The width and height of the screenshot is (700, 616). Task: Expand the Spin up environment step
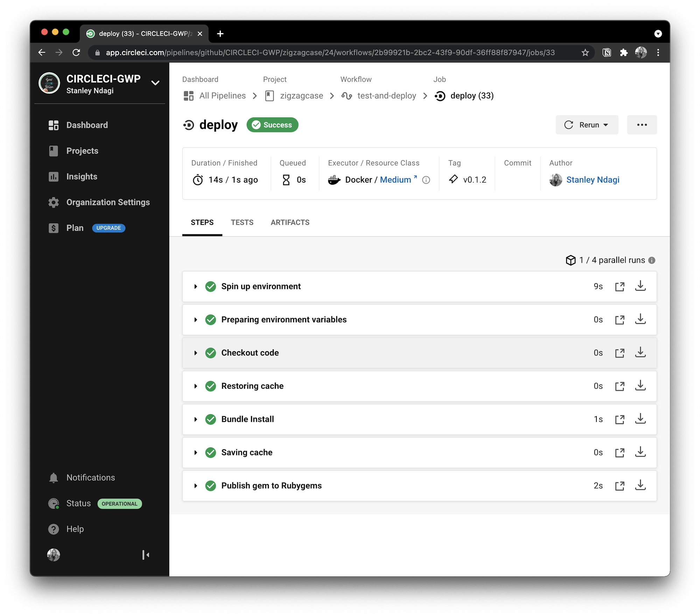point(196,286)
